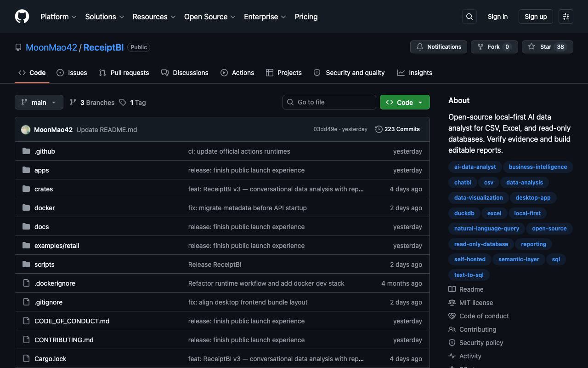Switch to the Pull requests tab
The width and height of the screenshot is (588, 368).
124,73
